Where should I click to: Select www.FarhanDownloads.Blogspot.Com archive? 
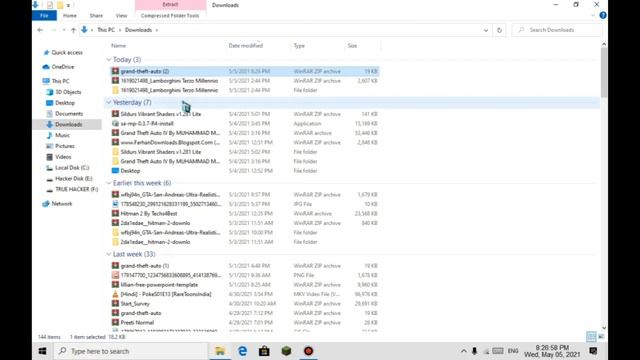[170, 142]
